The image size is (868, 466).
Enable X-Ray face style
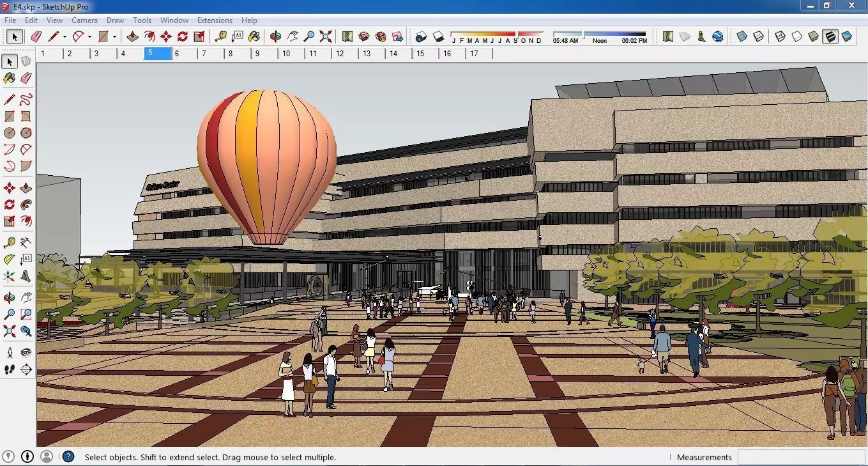(742, 36)
